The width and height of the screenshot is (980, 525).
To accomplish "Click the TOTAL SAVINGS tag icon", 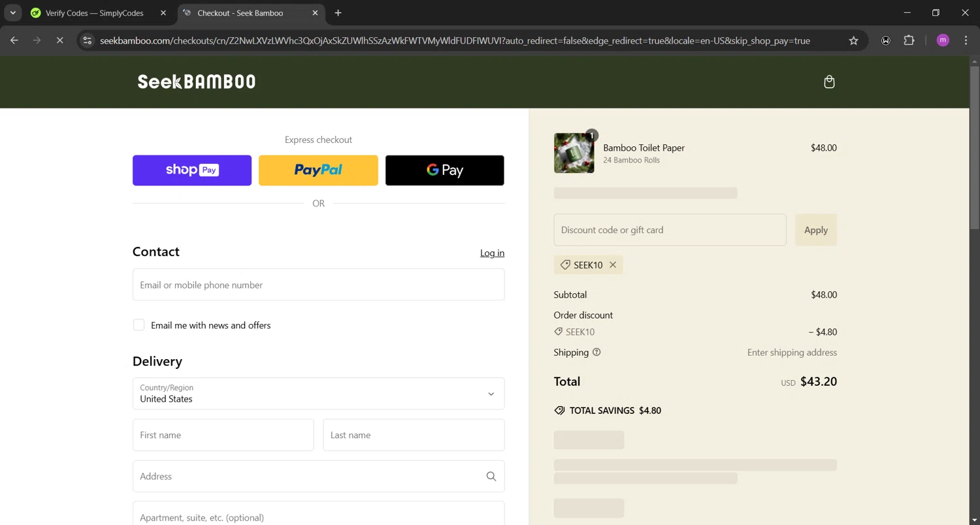I will point(559,411).
